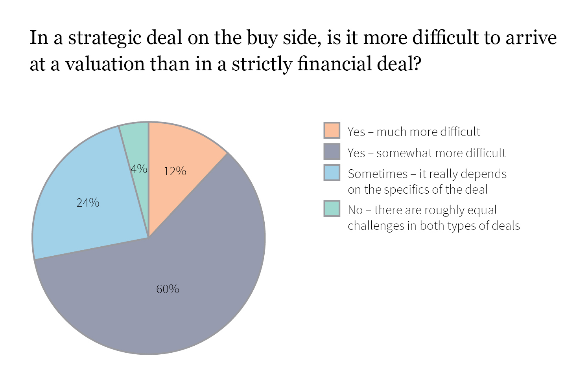Click the 12% label on the pie

point(175,171)
